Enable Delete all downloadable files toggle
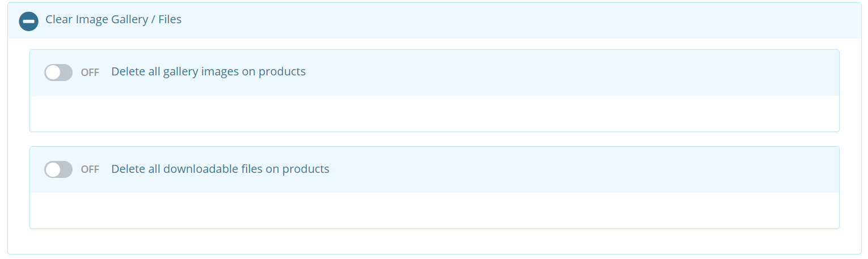The width and height of the screenshot is (868, 259). pos(58,169)
